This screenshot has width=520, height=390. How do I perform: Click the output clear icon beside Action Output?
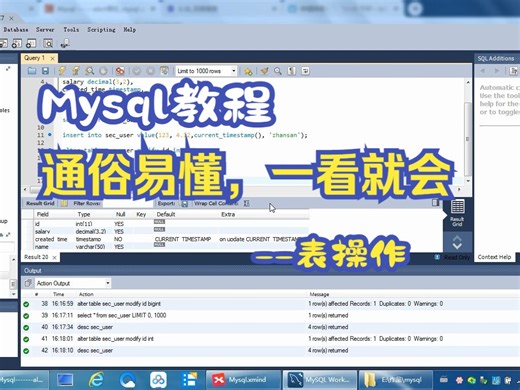pyautogui.click(x=28, y=283)
